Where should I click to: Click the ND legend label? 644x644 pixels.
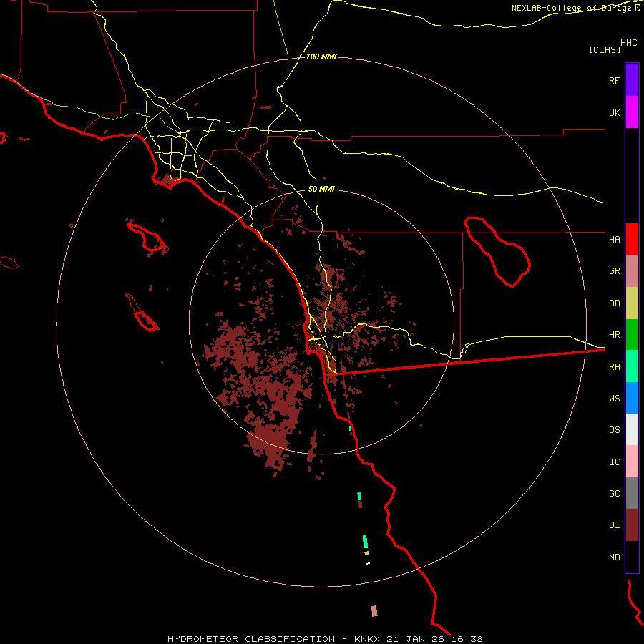(614, 557)
